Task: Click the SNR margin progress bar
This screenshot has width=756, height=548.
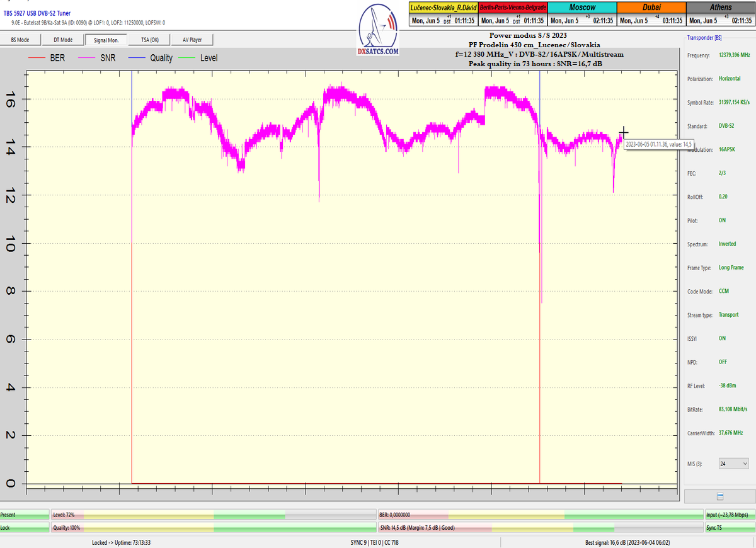Action: point(539,528)
